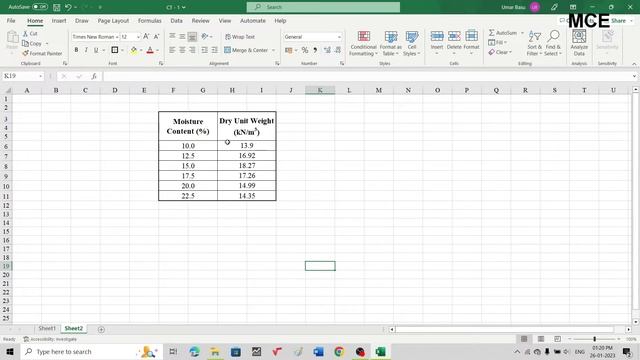Open Conditional Formatting menu
The width and height of the screenshot is (640, 360).
(x=363, y=43)
